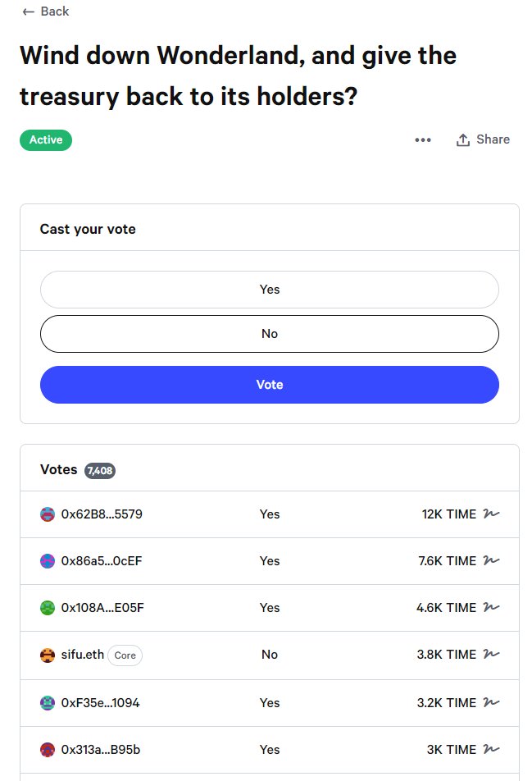The height and width of the screenshot is (781, 532).
Task: Open signature icon for 0x108A...E05F vote
Action: pos(492,608)
